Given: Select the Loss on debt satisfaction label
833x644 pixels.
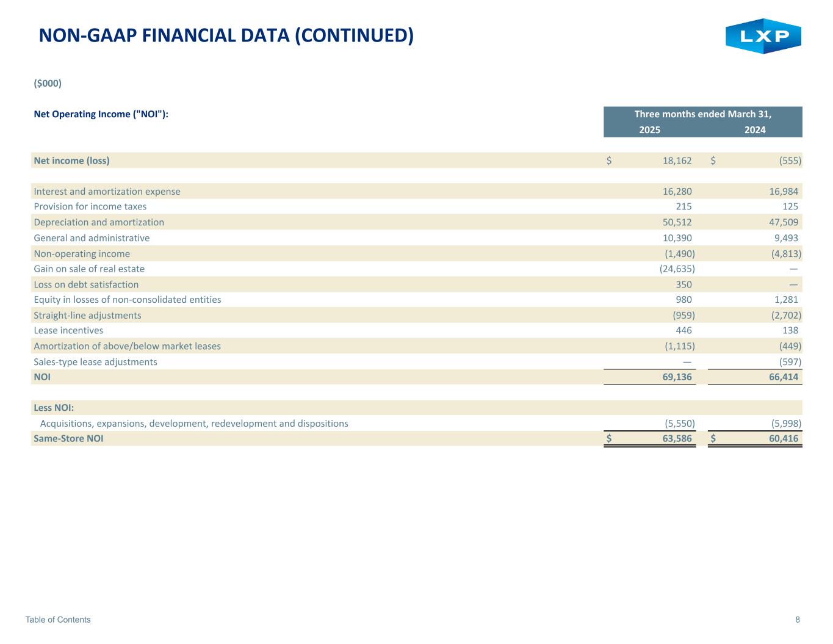Looking at the screenshot, I should 86,284.
